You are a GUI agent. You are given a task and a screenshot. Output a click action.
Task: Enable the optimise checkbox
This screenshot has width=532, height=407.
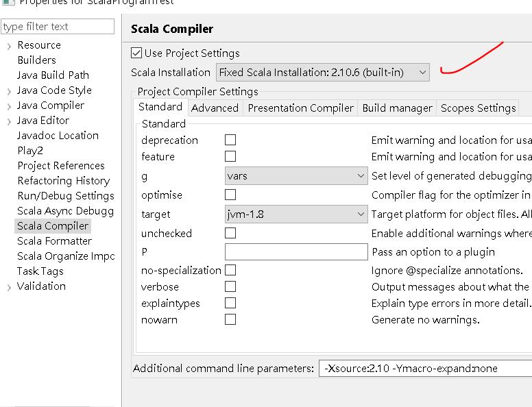pos(230,195)
